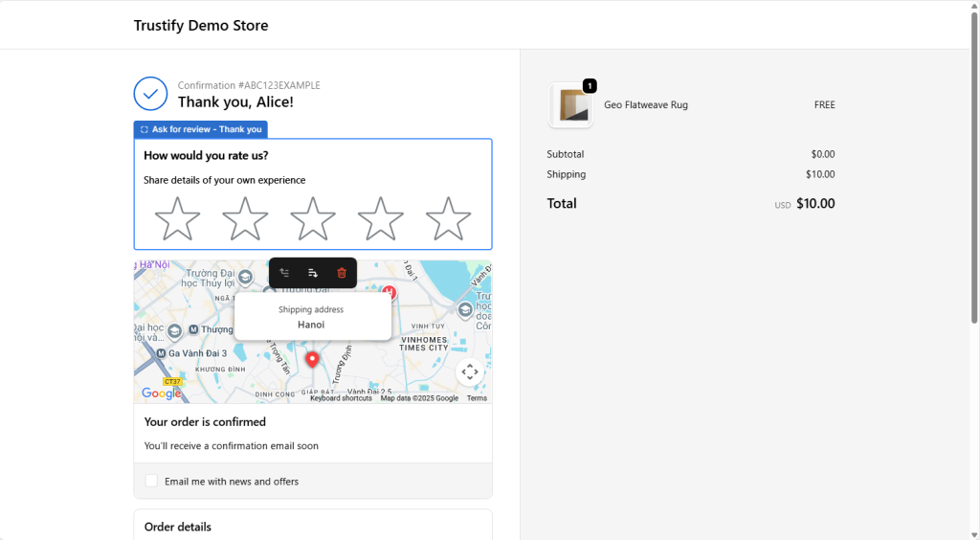Select the Ask for review block label
This screenshot has width=980, height=540.
click(201, 129)
